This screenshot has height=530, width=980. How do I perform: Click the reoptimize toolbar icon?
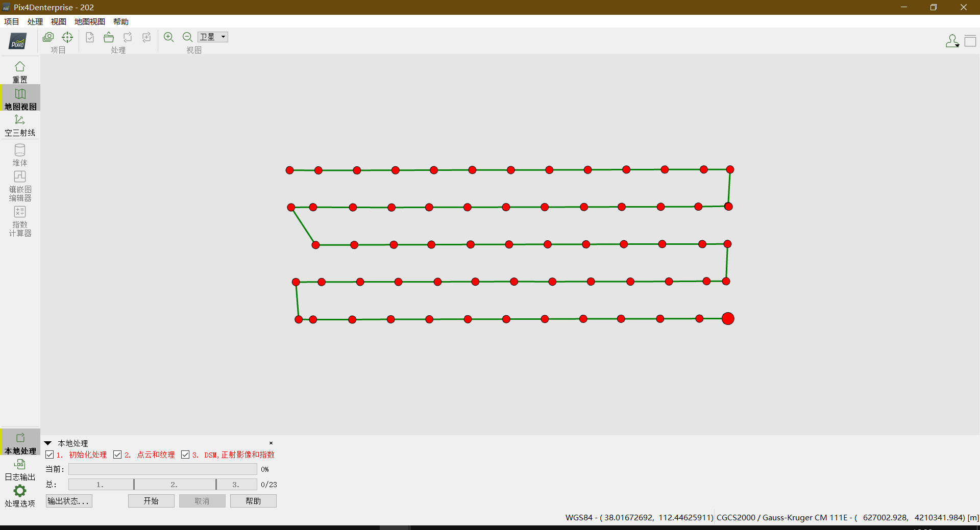click(x=128, y=37)
